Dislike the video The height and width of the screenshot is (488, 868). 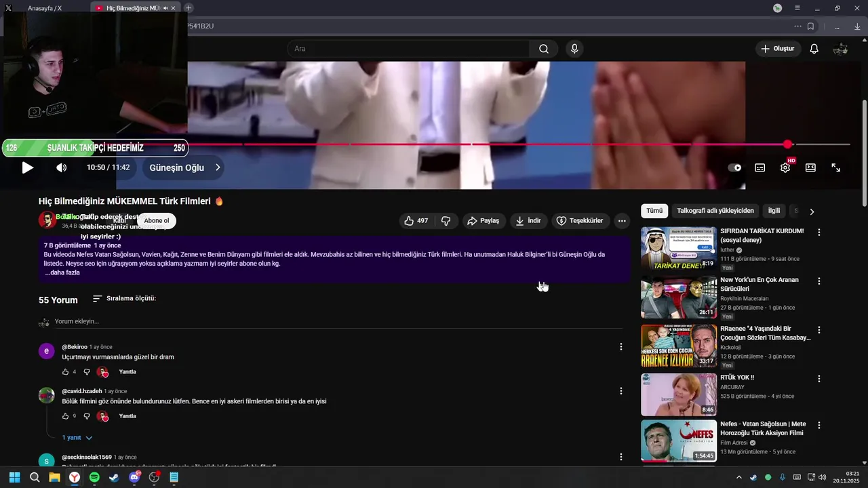(x=446, y=221)
